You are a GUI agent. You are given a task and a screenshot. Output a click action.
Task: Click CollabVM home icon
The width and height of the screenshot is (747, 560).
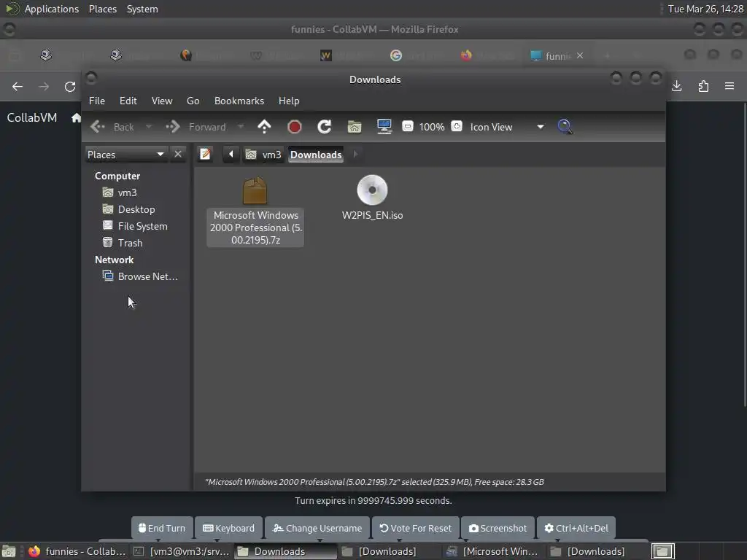click(76, 117)
